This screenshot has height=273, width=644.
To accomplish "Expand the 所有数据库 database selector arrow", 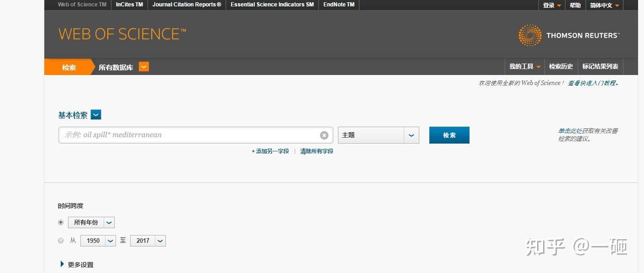I will [x=143, y=67].
